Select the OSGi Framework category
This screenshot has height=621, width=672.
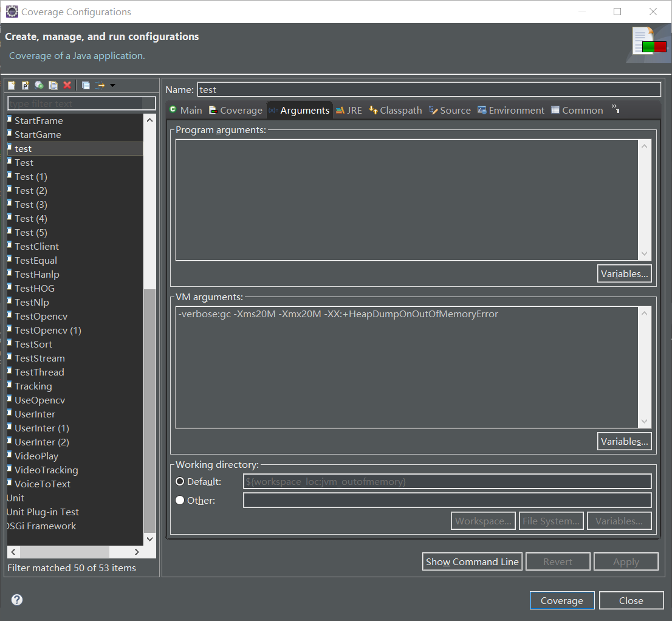tap(41, 526)
